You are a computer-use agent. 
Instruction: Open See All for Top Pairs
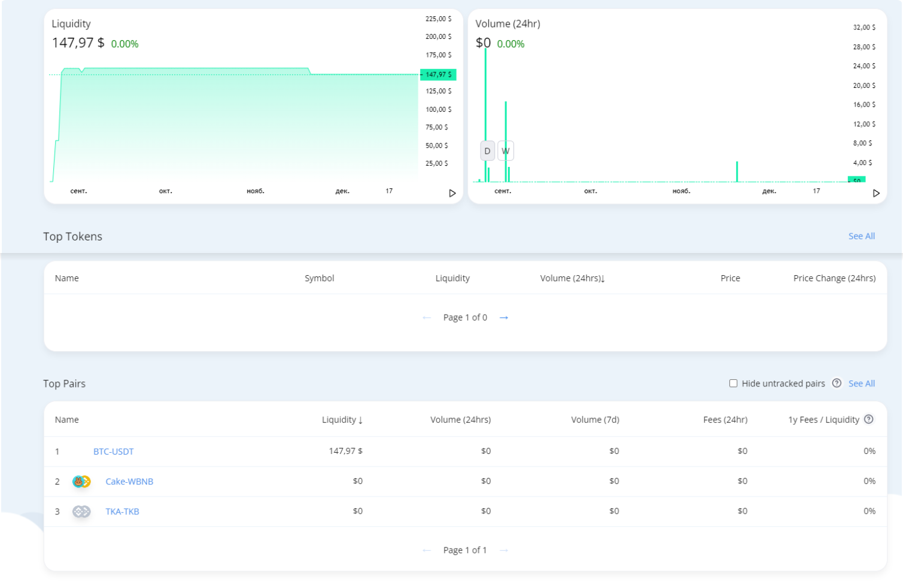pos(861,383)
